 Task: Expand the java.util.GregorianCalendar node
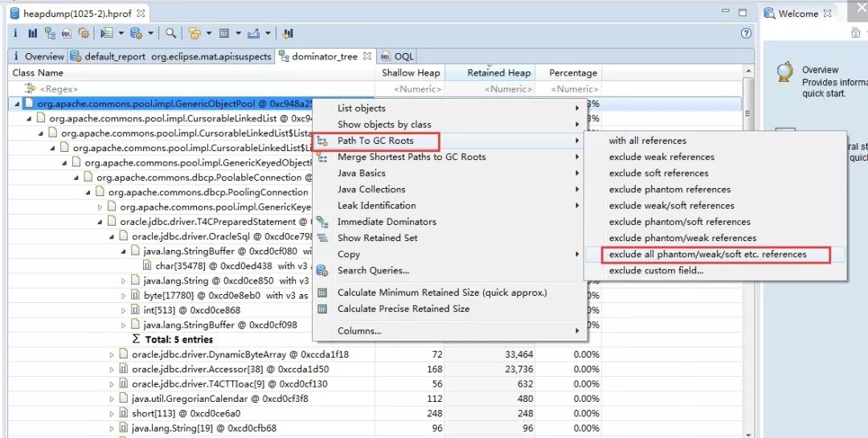(x=112, y=399)
